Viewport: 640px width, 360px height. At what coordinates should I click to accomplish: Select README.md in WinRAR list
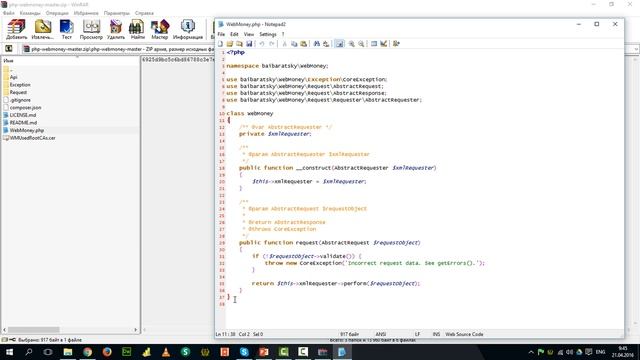(23, 122)
